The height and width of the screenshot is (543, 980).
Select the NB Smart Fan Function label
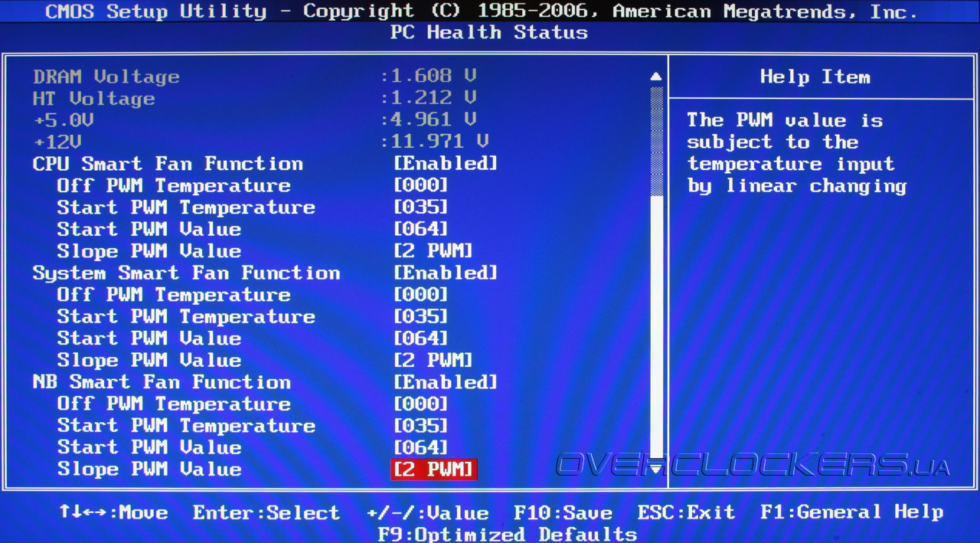pyautogui.click(x=162, y=381)
